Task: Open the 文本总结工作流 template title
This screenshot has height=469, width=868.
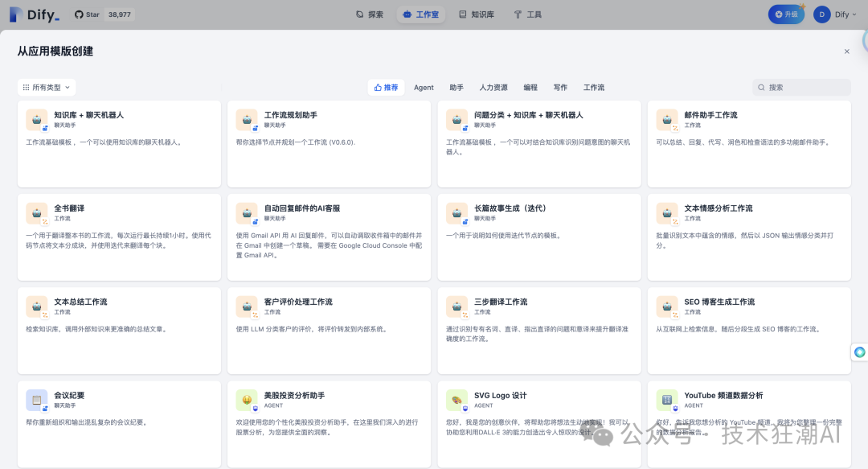Action: point(81,302)
